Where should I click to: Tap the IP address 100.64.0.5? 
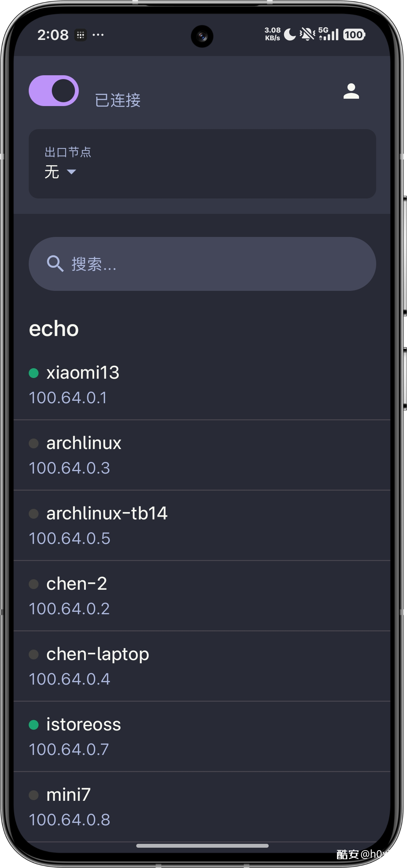coord(69,538)
